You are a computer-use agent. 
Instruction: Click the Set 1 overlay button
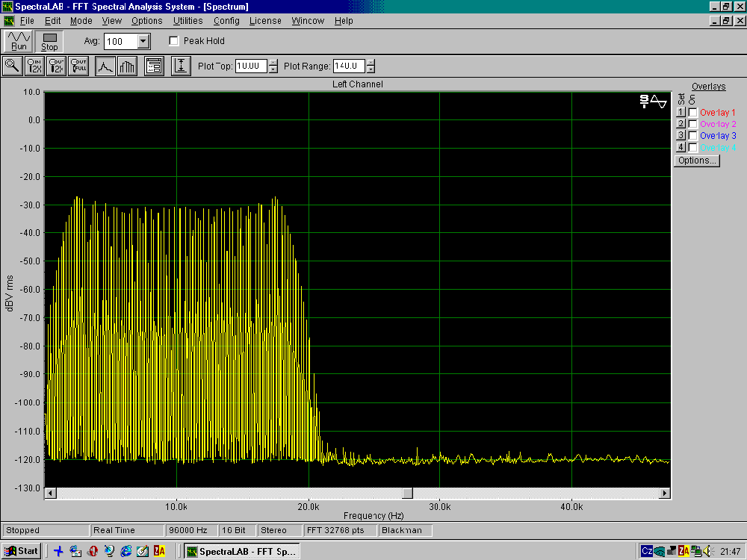[x=681, y=113]
